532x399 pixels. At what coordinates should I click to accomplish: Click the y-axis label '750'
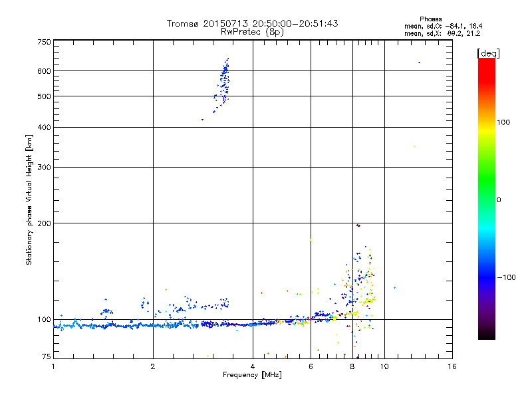coord(44,42)
